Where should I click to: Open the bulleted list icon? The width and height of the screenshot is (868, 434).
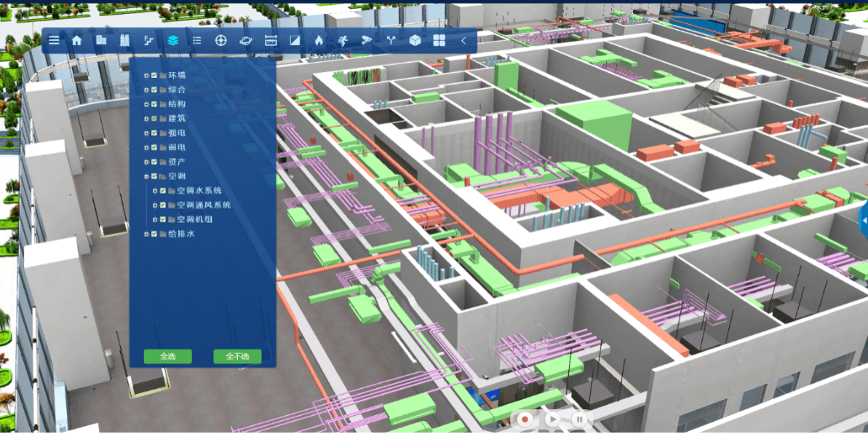tap(196, 41)
